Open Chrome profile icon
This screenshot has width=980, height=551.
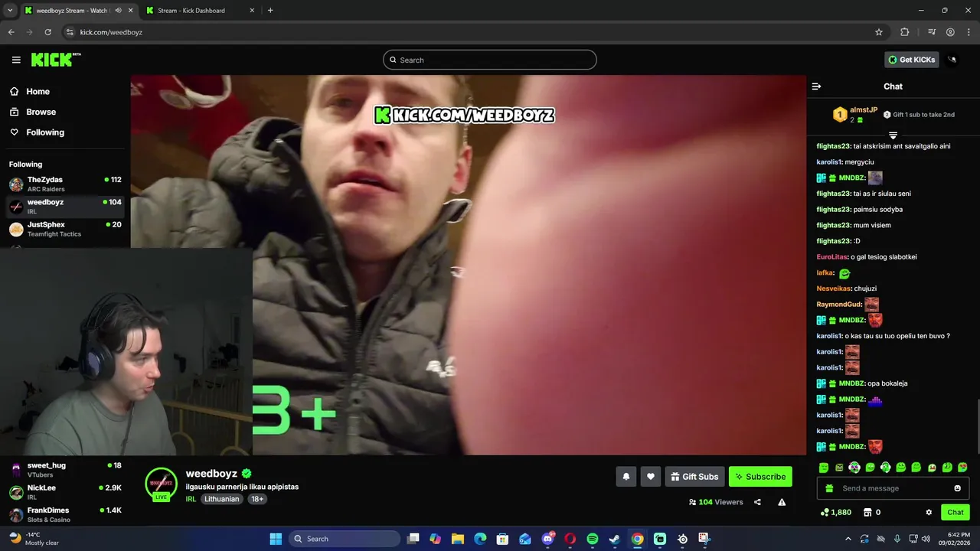950,32
